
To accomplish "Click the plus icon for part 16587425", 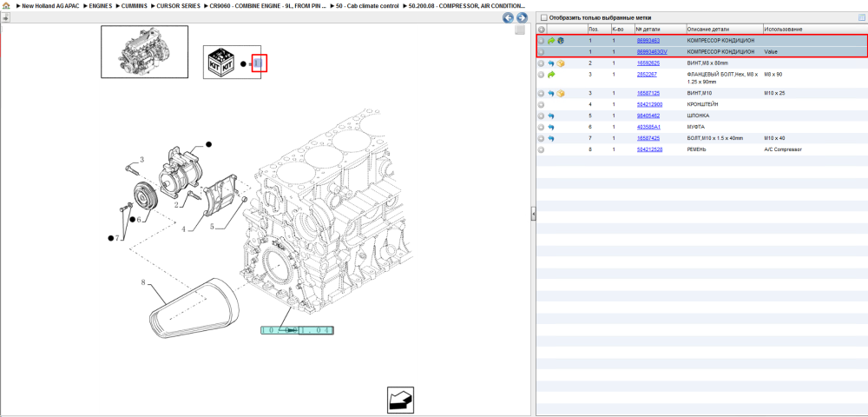I will (542, 138).
